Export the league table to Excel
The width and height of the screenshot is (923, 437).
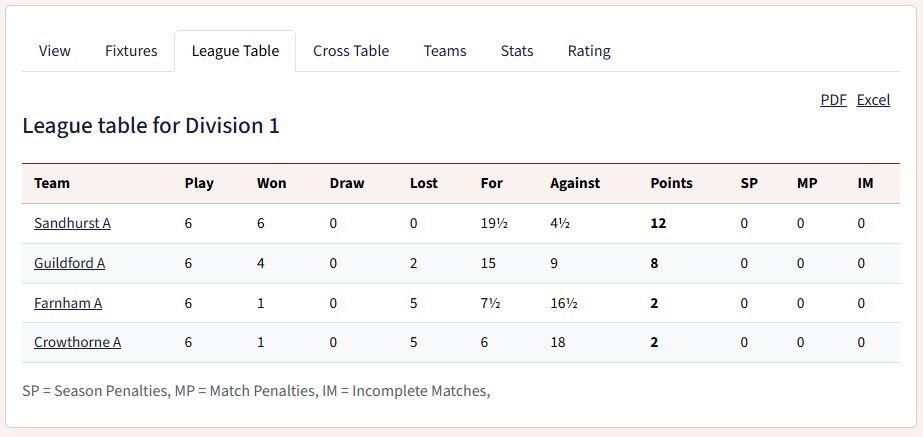(874, 100)
